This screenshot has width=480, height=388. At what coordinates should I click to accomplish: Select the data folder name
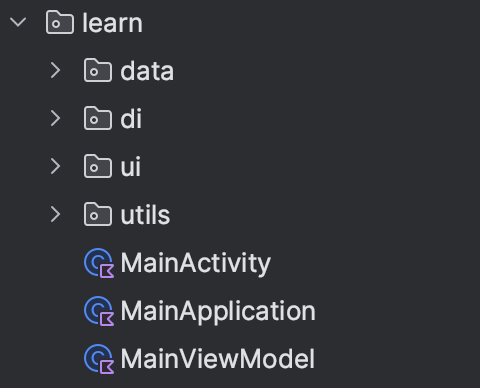coord(147,71)
